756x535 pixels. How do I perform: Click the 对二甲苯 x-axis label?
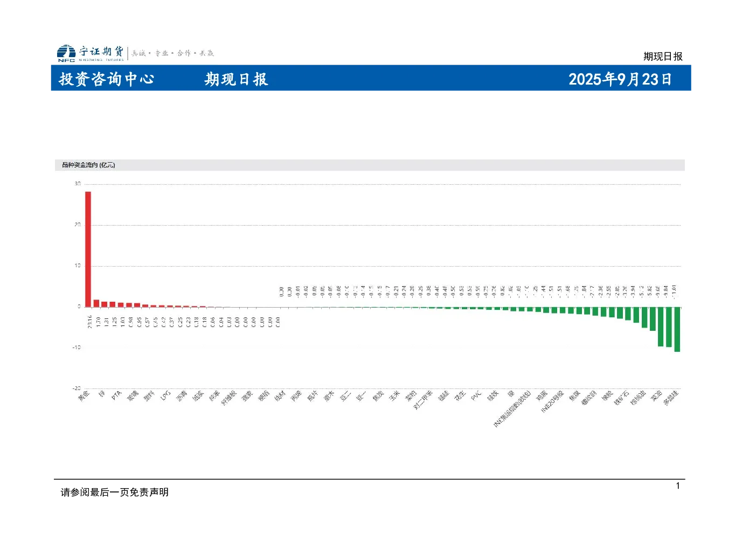423,400
